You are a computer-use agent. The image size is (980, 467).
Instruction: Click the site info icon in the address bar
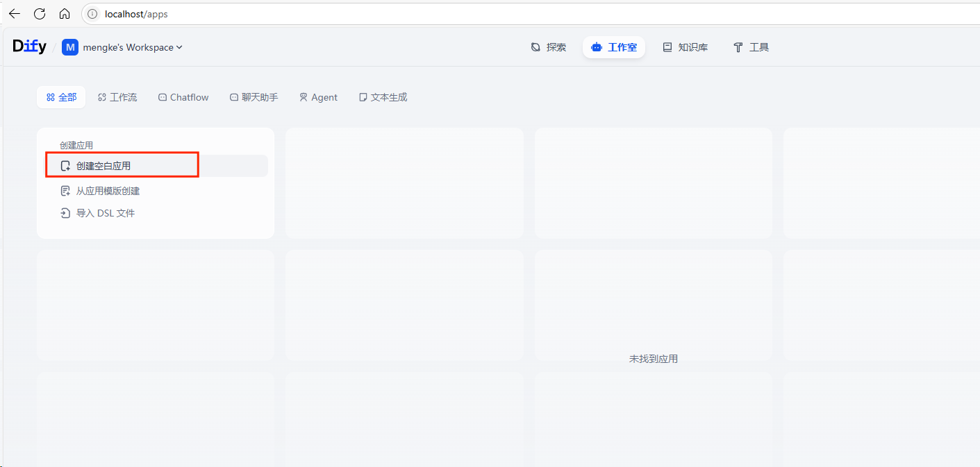(92, 14)
